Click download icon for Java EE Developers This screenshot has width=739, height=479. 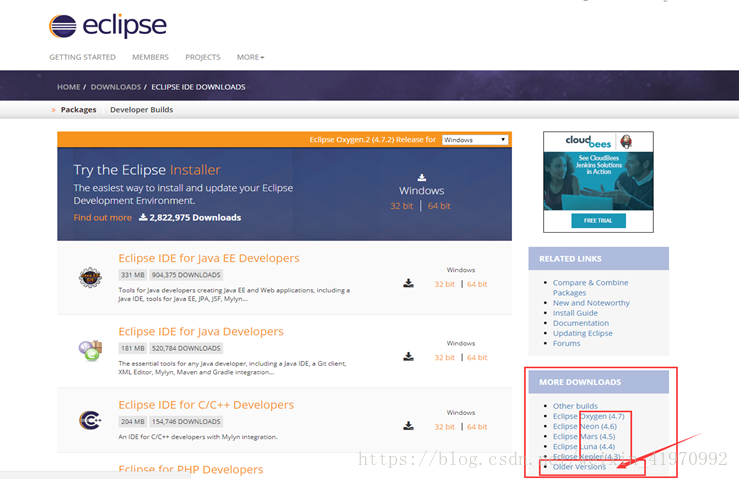[x=409, y=283]
